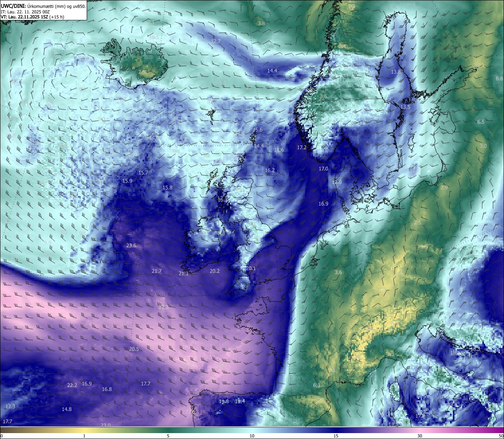Viewport: 504px width, 439px height.
Task: Click the legend label "1"
Action: (x=84, y=436)
